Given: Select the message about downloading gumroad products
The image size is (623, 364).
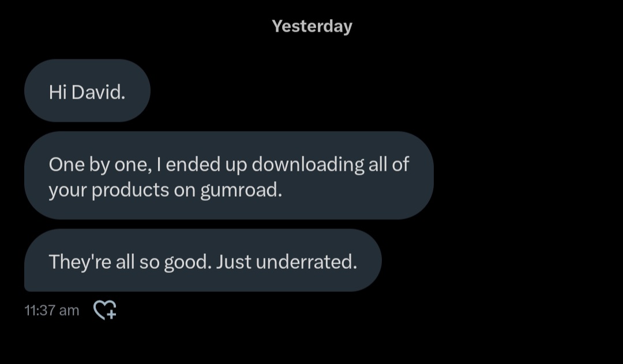Looking at the screenshot, I should (228, 176).
